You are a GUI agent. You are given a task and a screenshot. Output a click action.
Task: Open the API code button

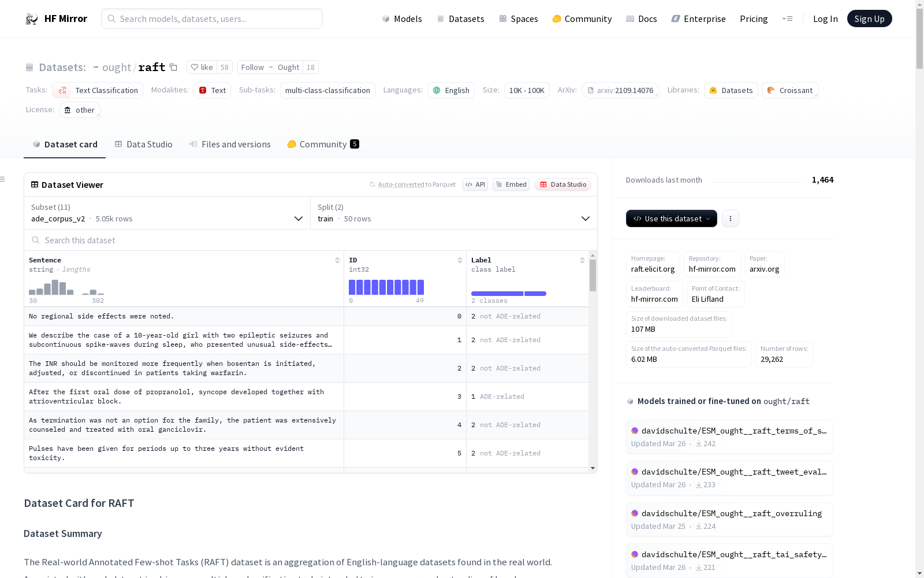(475, 184)
